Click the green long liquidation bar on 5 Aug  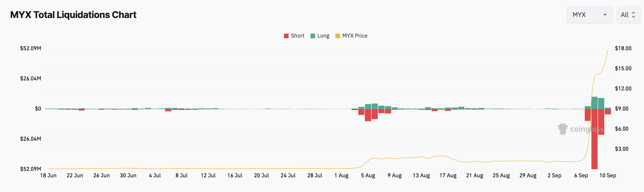368,106
